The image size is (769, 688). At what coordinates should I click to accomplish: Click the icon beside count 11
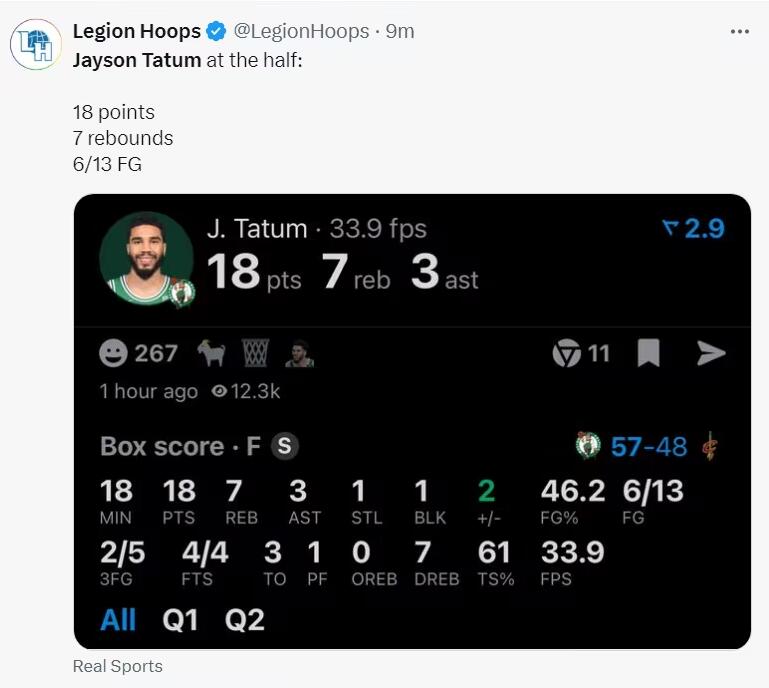(x=566, y=353)
